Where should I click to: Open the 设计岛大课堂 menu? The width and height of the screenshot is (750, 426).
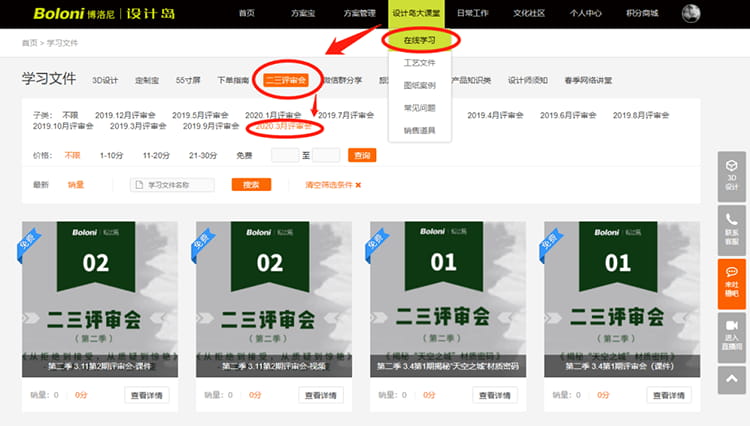tap(416, 13)
